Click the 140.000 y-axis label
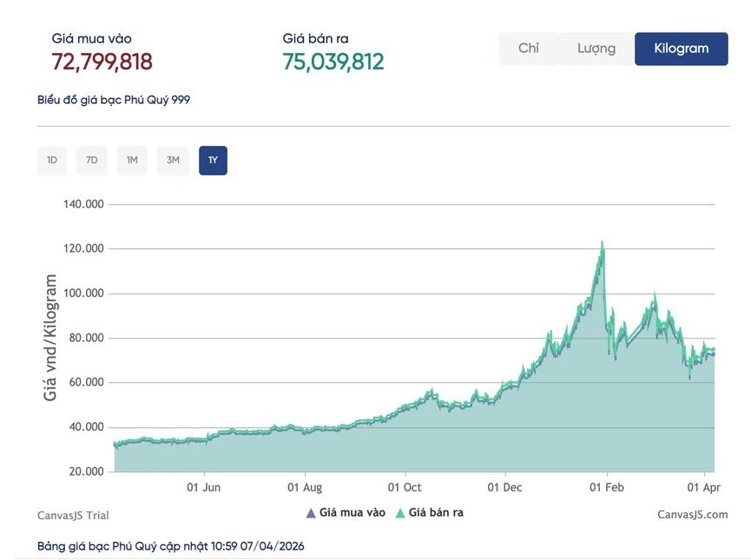The width and height of the screenshot is (751, 560). tap(83, 204)
